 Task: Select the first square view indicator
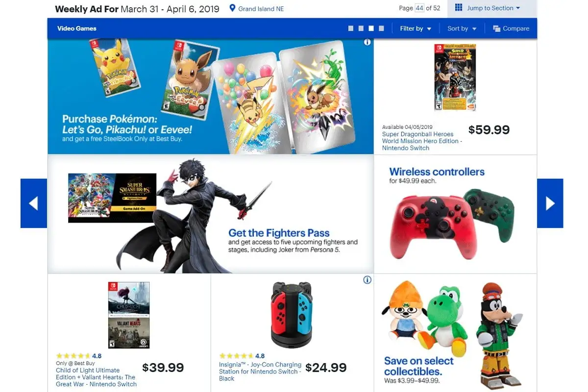(x=351, y=28)
